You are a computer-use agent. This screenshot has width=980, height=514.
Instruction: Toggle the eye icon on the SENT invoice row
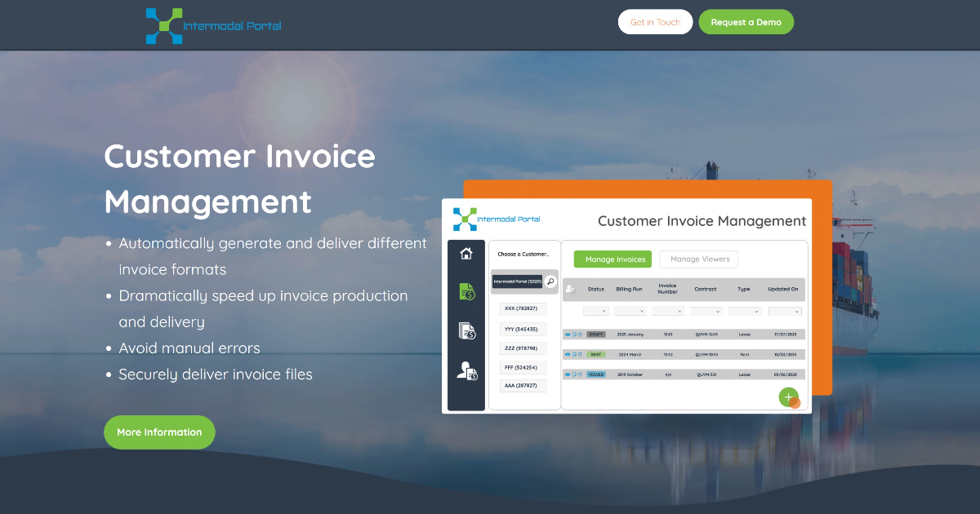click(x=568, y=353)
